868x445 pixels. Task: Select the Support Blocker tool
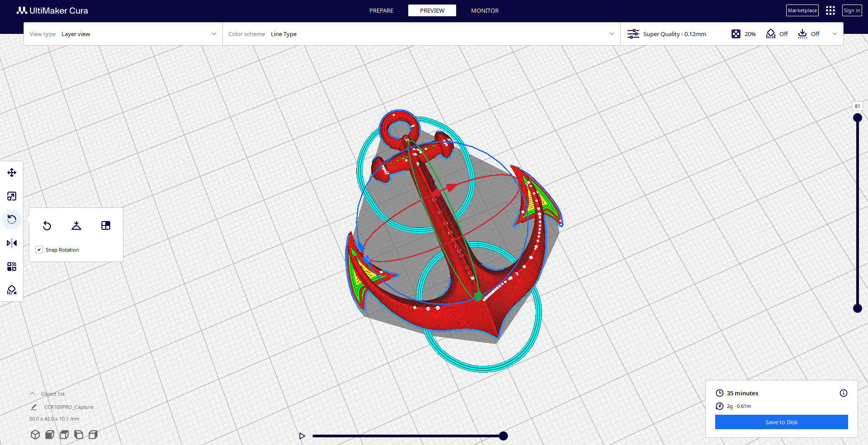pyautogui.click(x=12, y=290)
